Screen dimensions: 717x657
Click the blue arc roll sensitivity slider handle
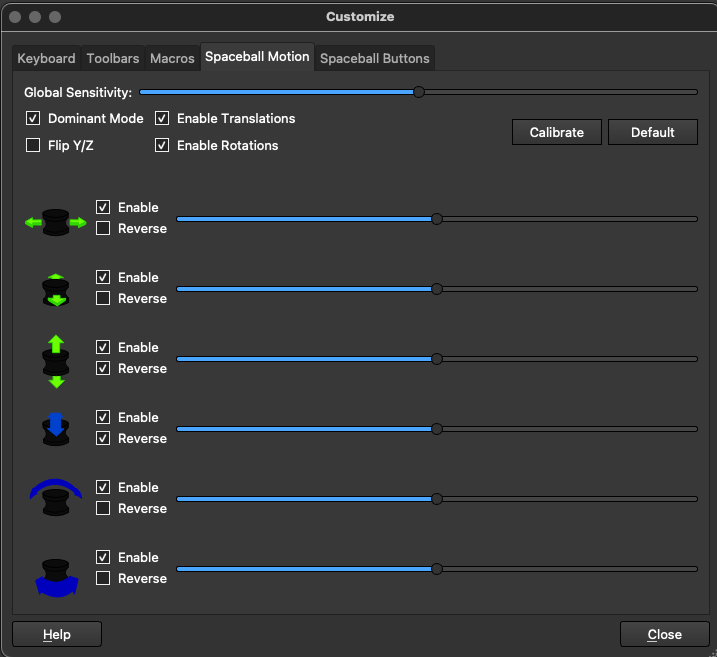437,499
